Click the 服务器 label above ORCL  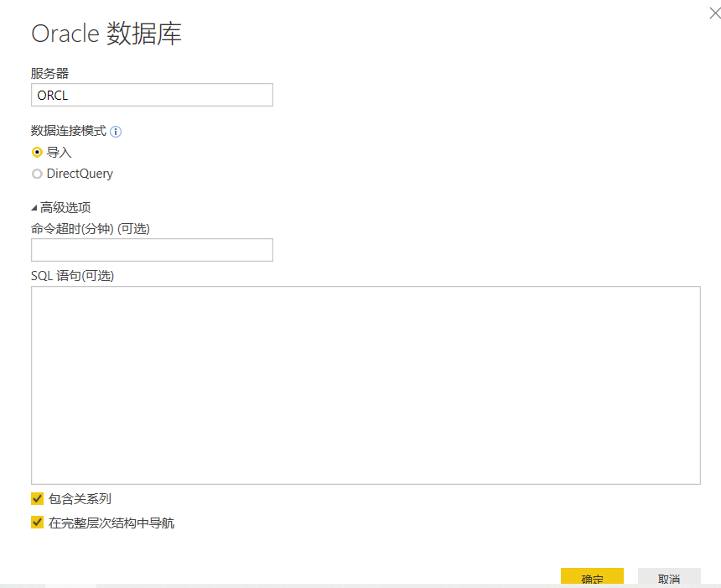[49, 73]
